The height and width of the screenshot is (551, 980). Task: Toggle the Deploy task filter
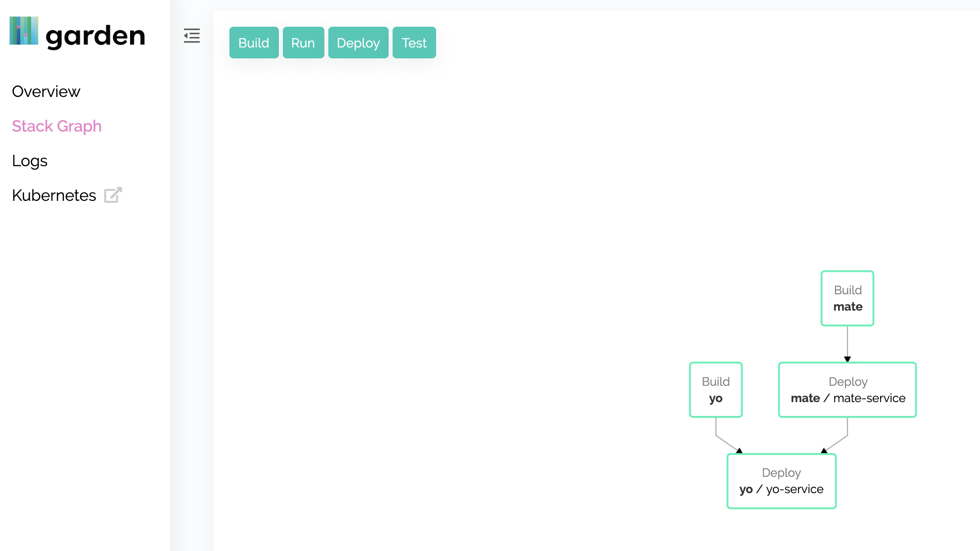358,43
